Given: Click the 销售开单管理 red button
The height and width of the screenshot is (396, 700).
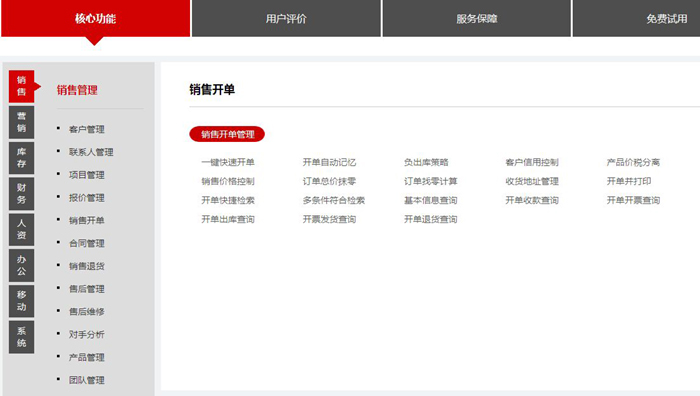Looking at the screenshot, I should coord(227,134).
